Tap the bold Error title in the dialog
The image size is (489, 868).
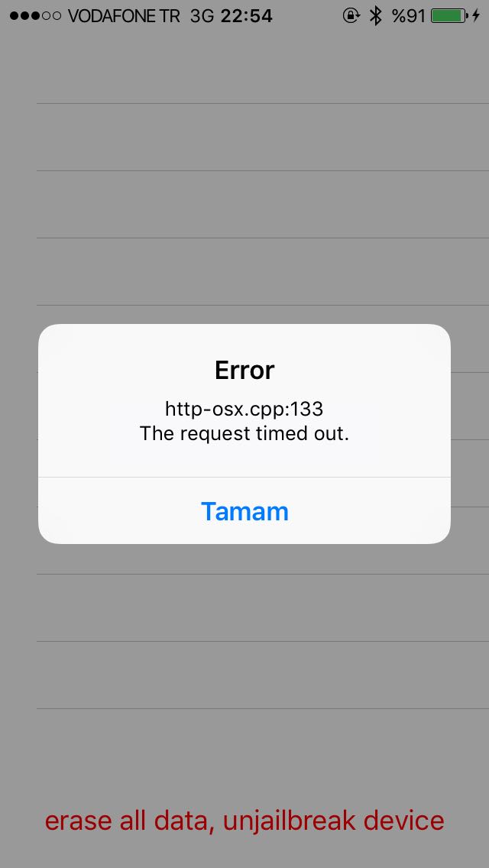(244, 371)
